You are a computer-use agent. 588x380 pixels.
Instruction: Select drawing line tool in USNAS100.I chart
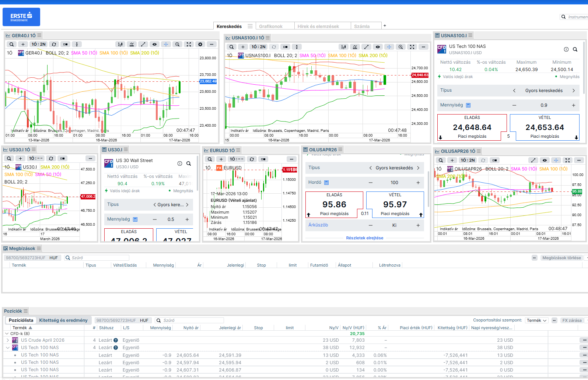tap(366, 47)
